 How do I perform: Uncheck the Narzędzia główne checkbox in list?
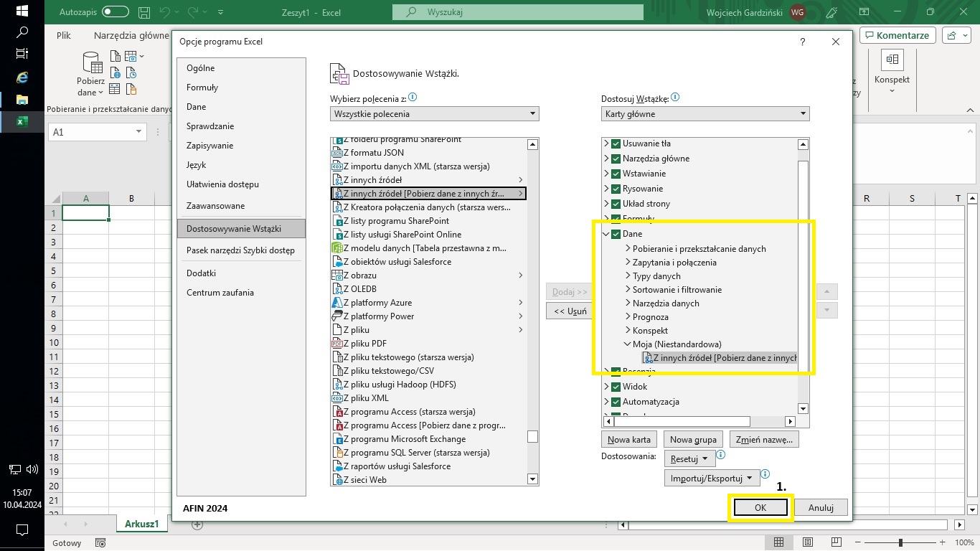click(616, 158)
